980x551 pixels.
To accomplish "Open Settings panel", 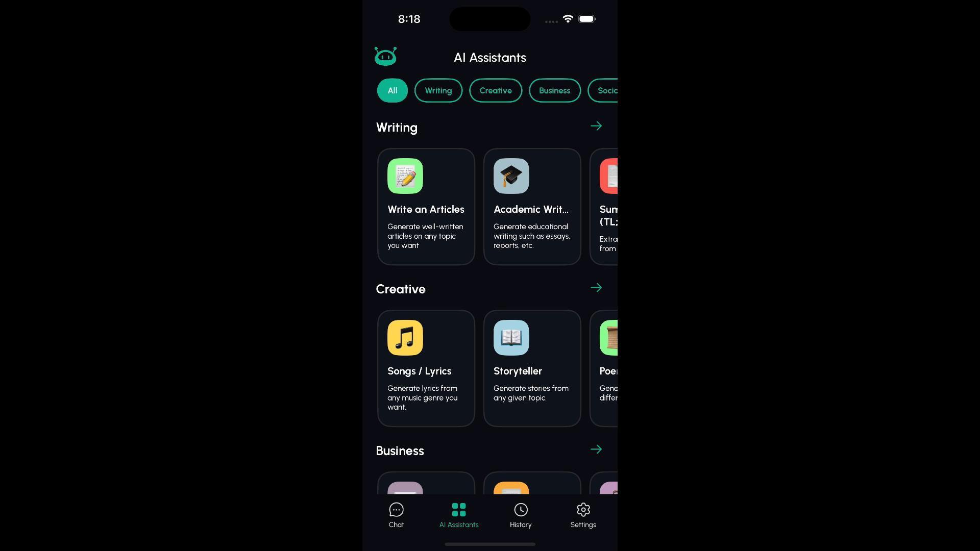I will (x=583, y=515).
